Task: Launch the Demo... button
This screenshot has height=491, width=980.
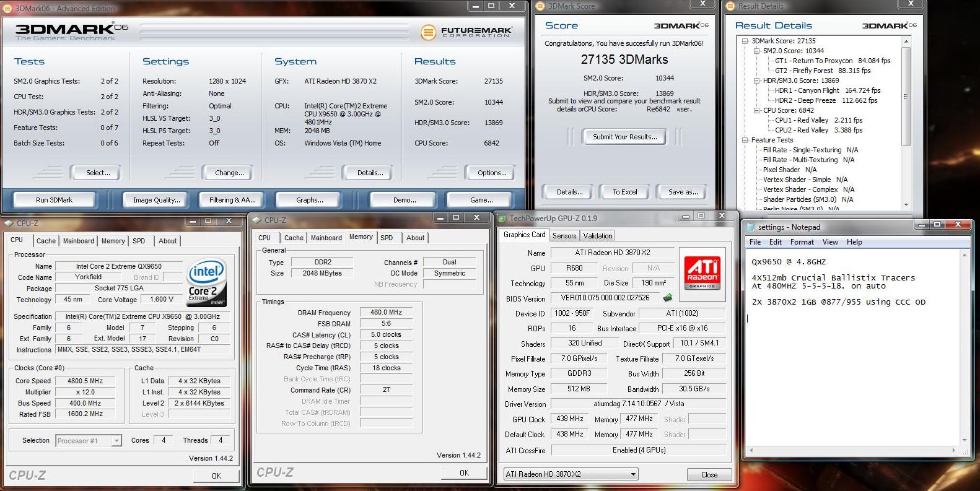Action: click(403, 200)
